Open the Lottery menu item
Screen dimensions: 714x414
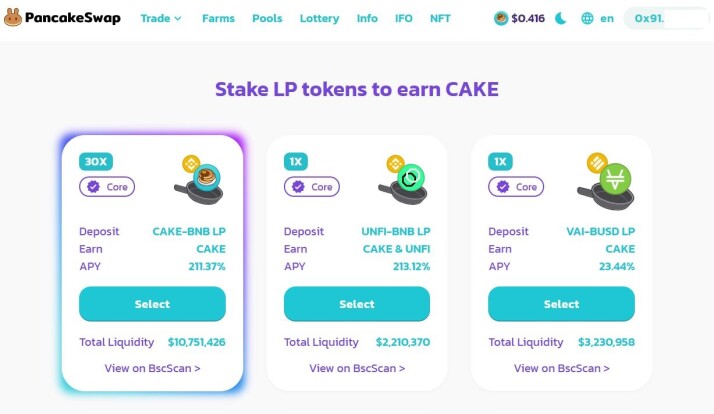pos(319,18)
